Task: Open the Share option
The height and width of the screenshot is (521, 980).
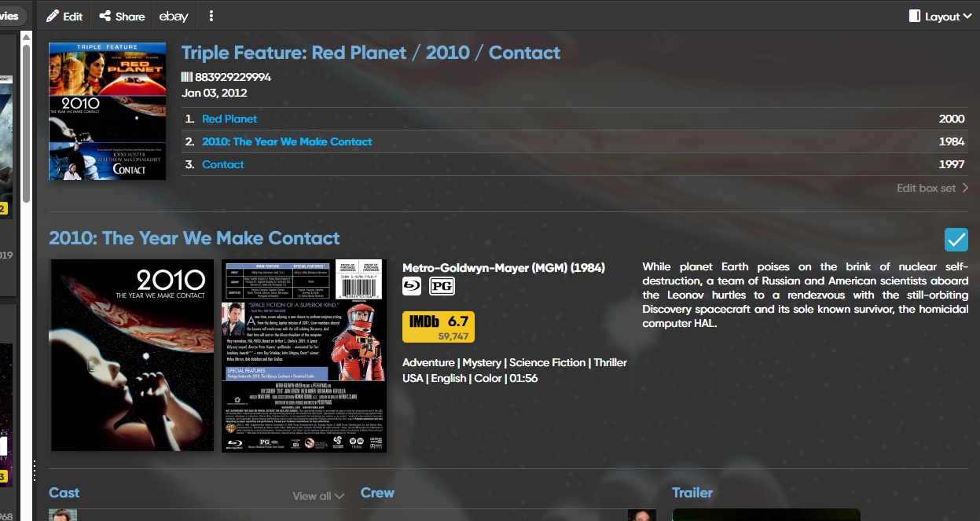Action: tap(122, 17)
